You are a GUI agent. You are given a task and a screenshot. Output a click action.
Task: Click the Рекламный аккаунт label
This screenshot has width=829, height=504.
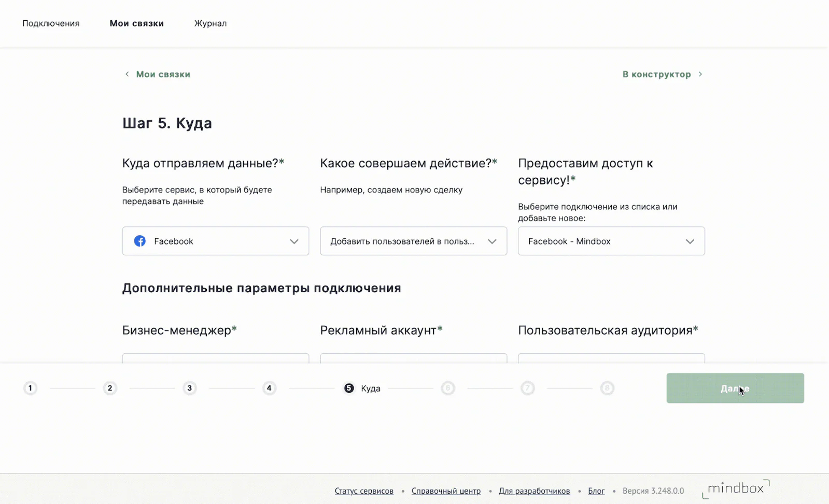(381, 330)
